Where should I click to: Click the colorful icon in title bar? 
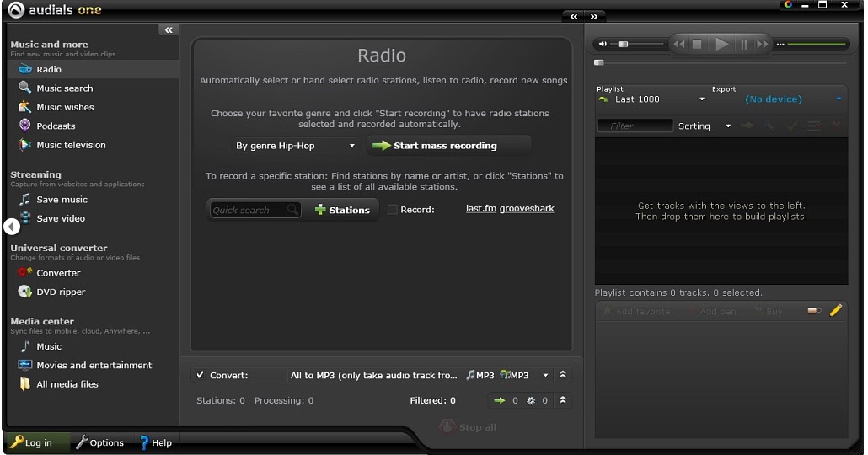788,5
